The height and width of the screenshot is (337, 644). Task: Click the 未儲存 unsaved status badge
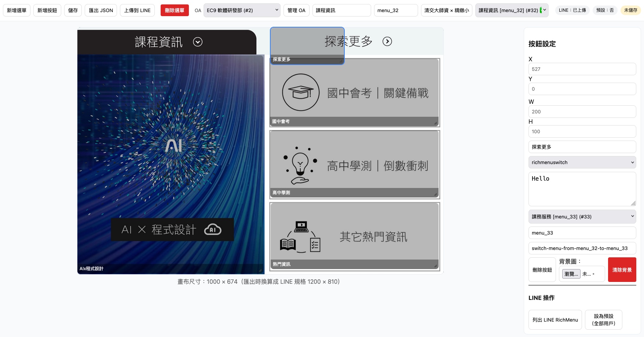click(630, 10)
